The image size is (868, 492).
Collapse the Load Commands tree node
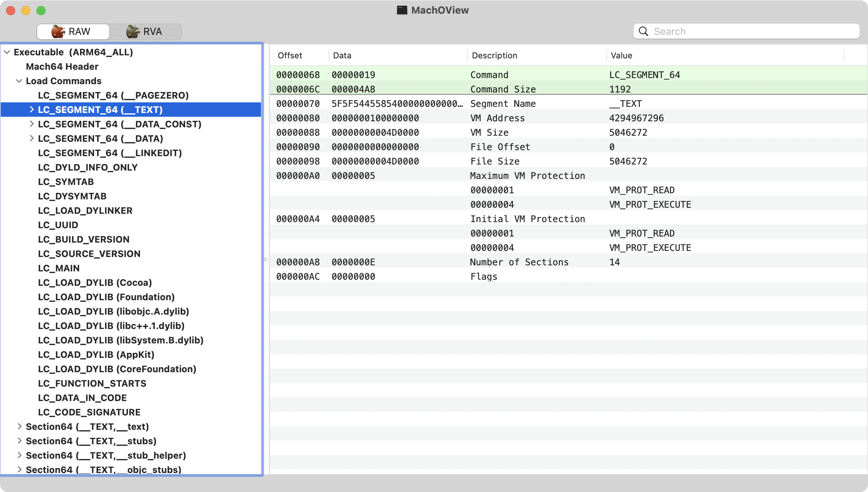tap(19, 81)
